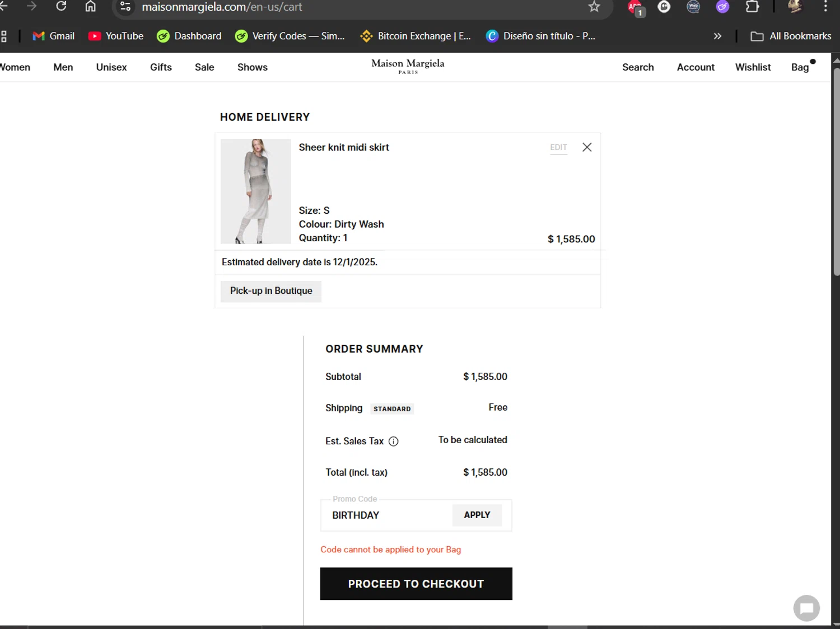Open the blue Web extension icon
This screenshot has width=840, height=629.
693,7
